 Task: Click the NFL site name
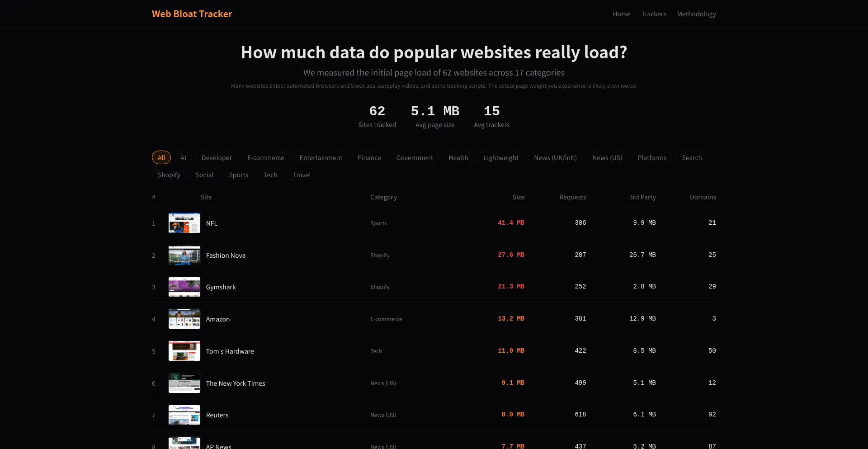tap(212, 223)
